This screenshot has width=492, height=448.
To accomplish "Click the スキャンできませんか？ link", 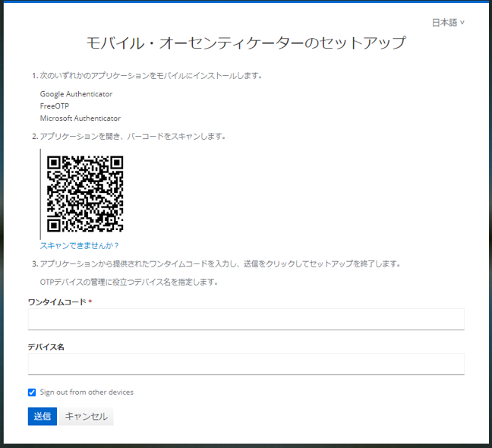I will coord(80,245).
